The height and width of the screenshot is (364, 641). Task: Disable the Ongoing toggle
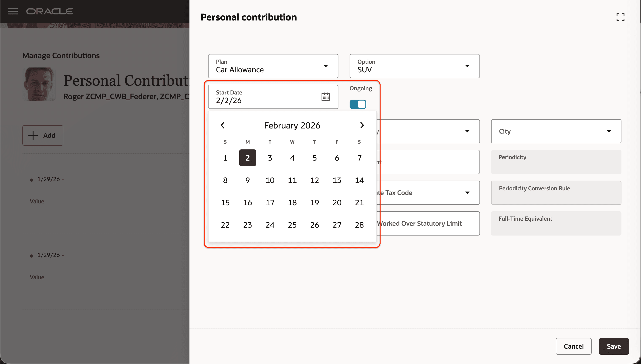358,104
